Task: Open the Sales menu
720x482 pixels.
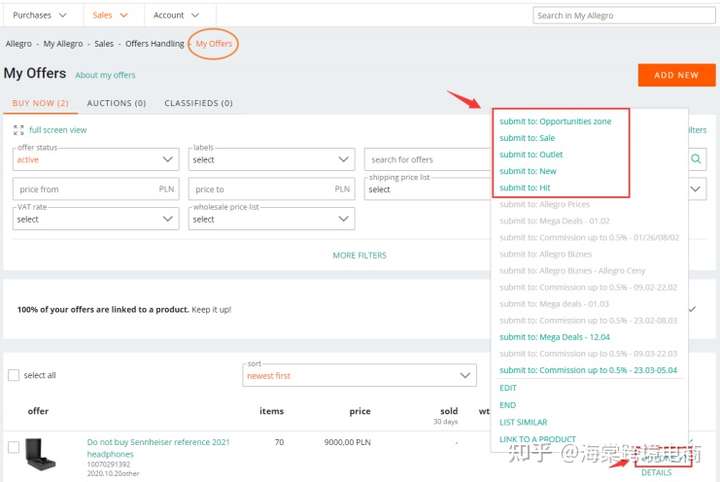Action: coord(110,15)
